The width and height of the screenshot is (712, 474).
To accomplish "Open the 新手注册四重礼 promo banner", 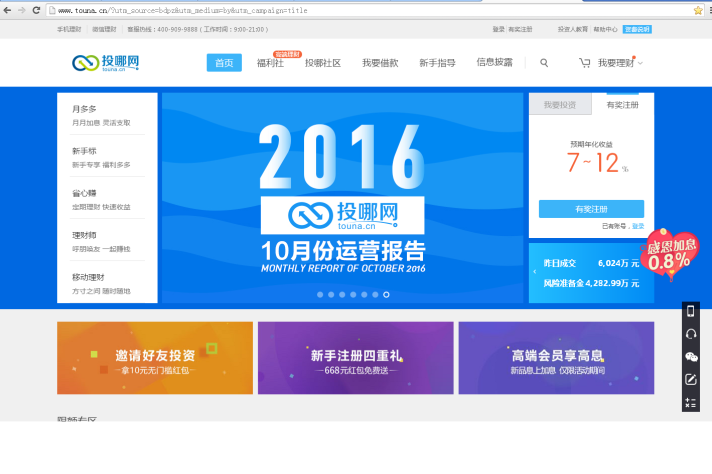I will (356, 358).
